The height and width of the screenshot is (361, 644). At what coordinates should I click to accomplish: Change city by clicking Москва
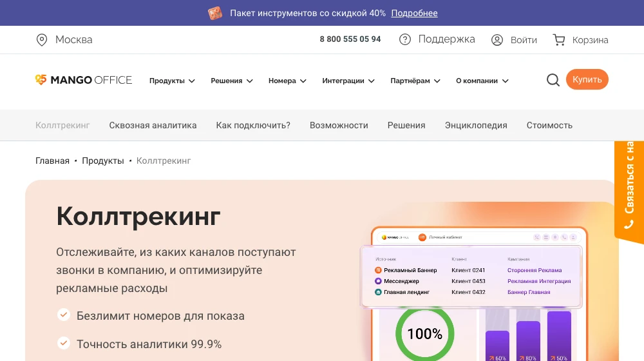point(74,40)
